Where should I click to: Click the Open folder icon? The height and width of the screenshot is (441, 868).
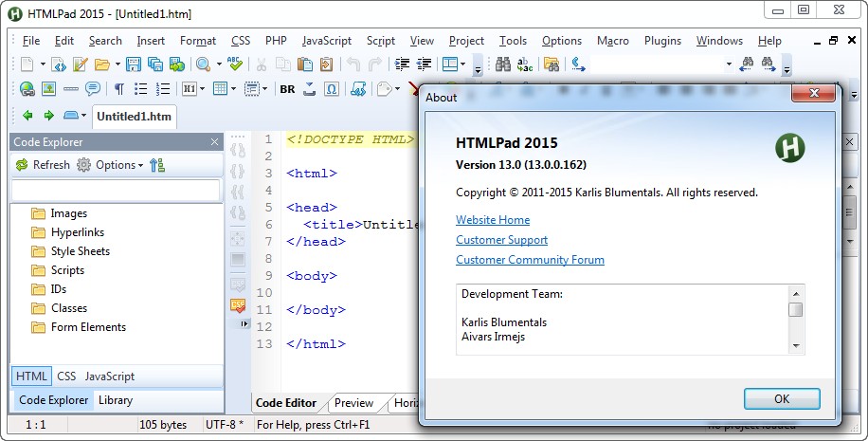[101, 64]
